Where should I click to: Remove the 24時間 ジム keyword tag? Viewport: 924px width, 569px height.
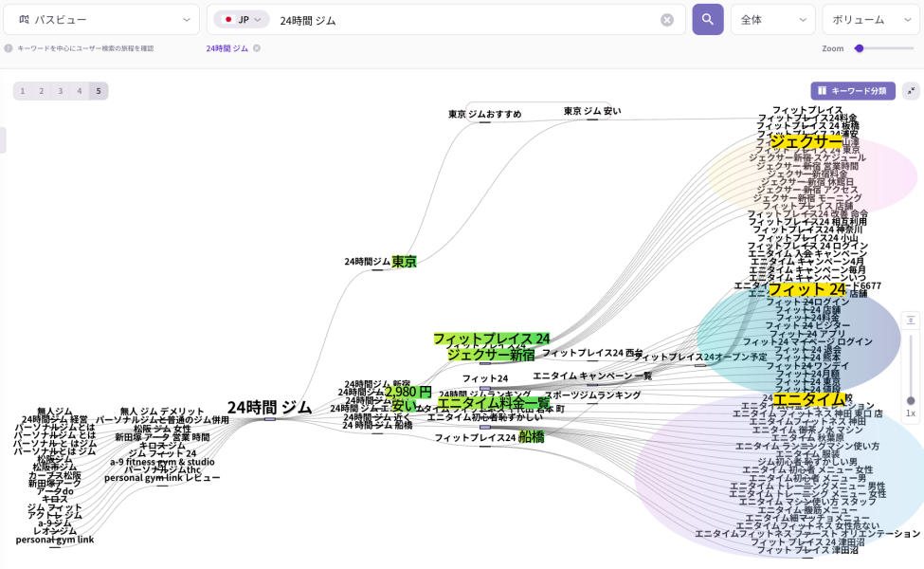click(x=257, y=48)
